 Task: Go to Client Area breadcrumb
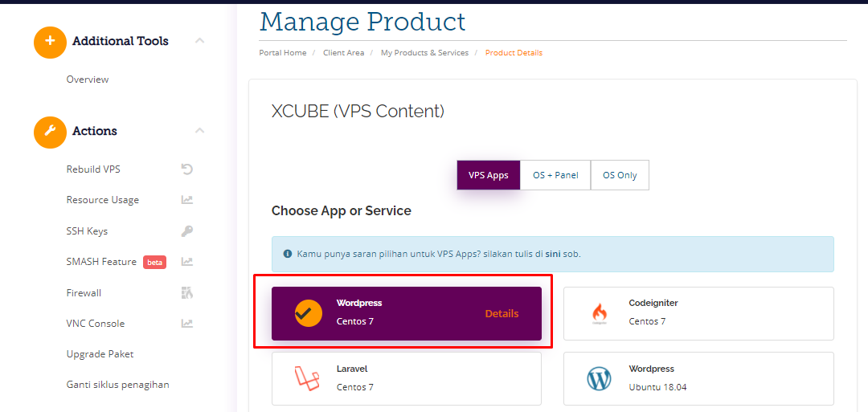[x=344, y=53]
